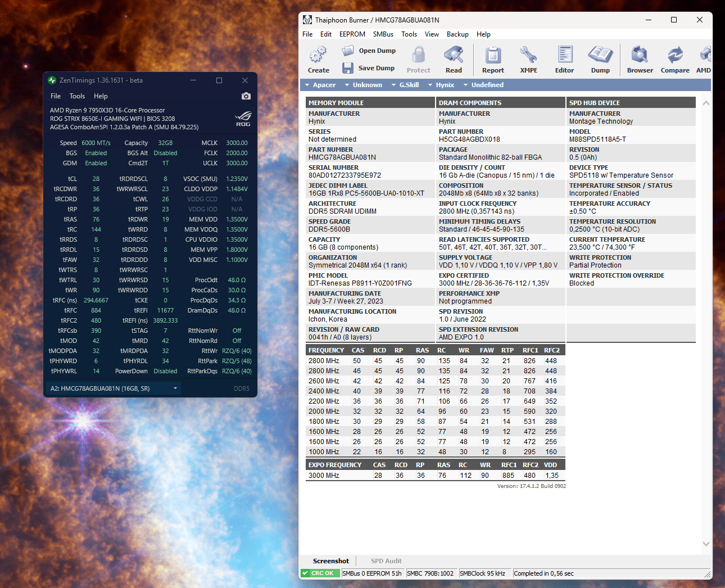Maximize the ZenTimings window
The height and width of the screenshot is (588, 725).
tap(219, 80)
